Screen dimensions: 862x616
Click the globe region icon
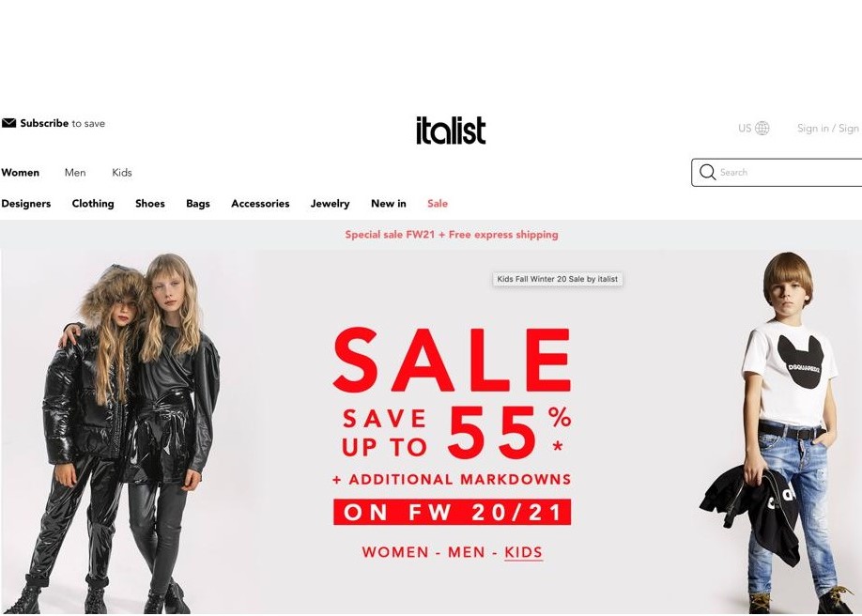click(x=762, y=128)
